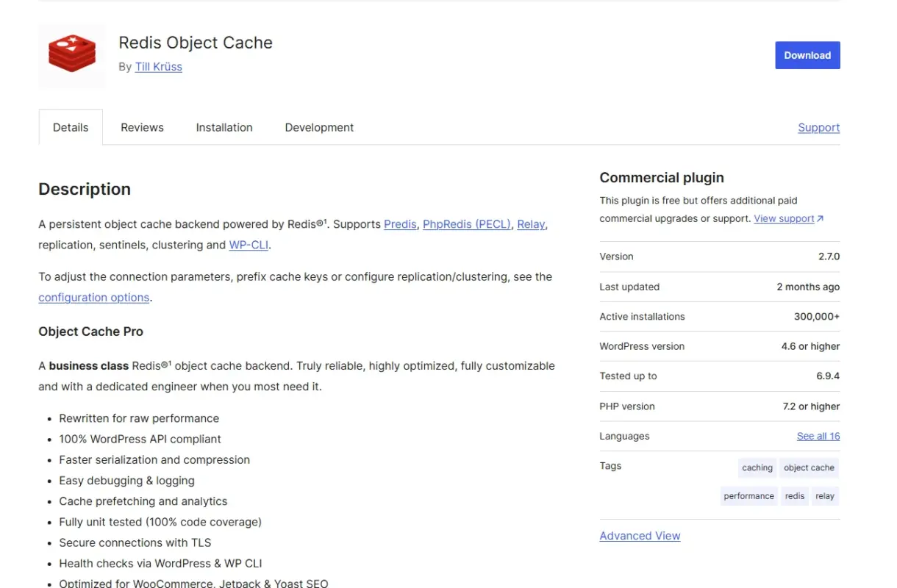This screenshot has width=897, height=588.
Task: Switch to the Reviews tab
Action: point(142,127)
